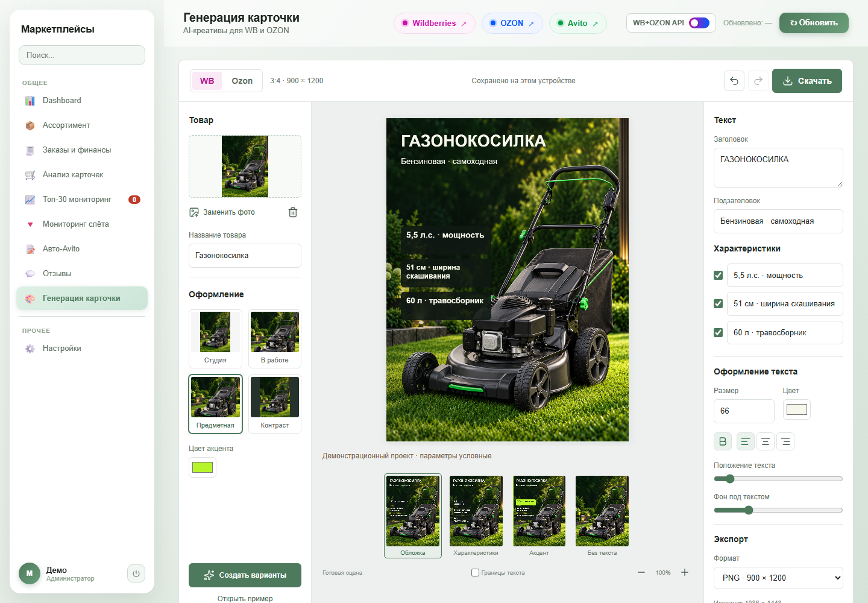Open Мониторинг слёта menu item
This screenshot has height=603, width=868.
pos(82,224)
